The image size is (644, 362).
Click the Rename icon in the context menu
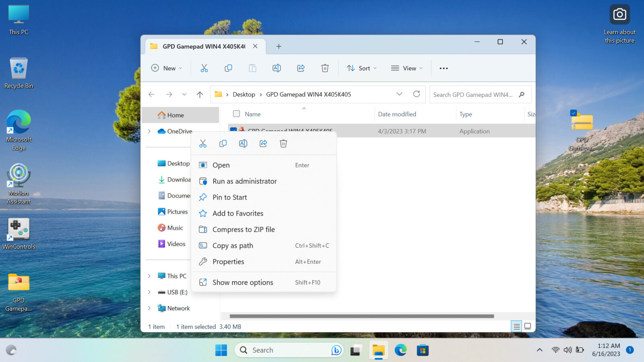pos(243,144)
